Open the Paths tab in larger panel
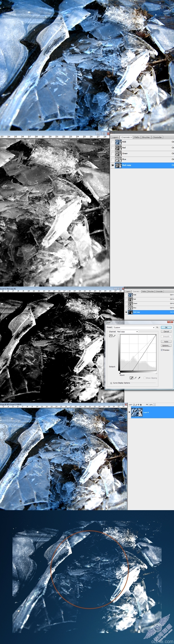 click(137, 137)
